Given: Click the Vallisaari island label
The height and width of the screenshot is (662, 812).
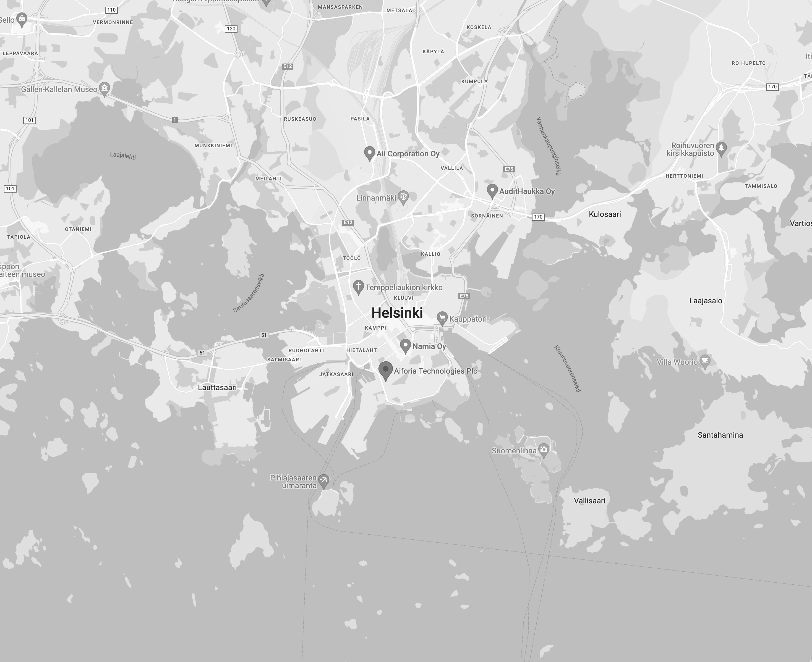Looking at the screenshot, I should coord(589,501).
